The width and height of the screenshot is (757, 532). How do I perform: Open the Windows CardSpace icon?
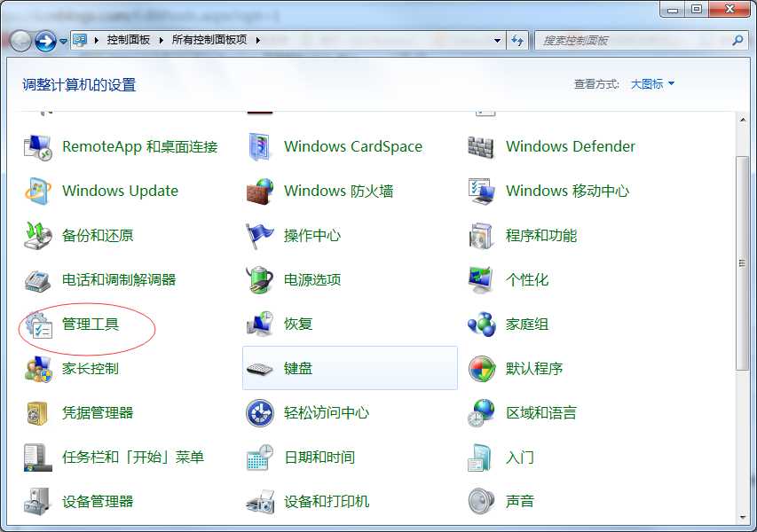[260, 147]
